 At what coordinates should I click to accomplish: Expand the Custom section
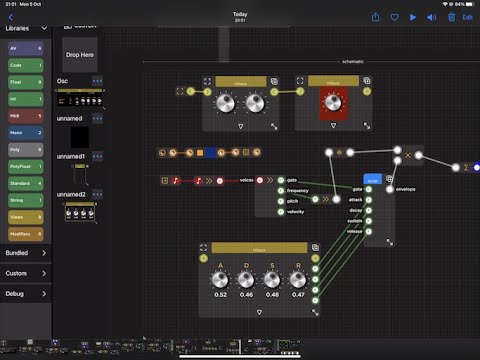[x=26, y=273]
